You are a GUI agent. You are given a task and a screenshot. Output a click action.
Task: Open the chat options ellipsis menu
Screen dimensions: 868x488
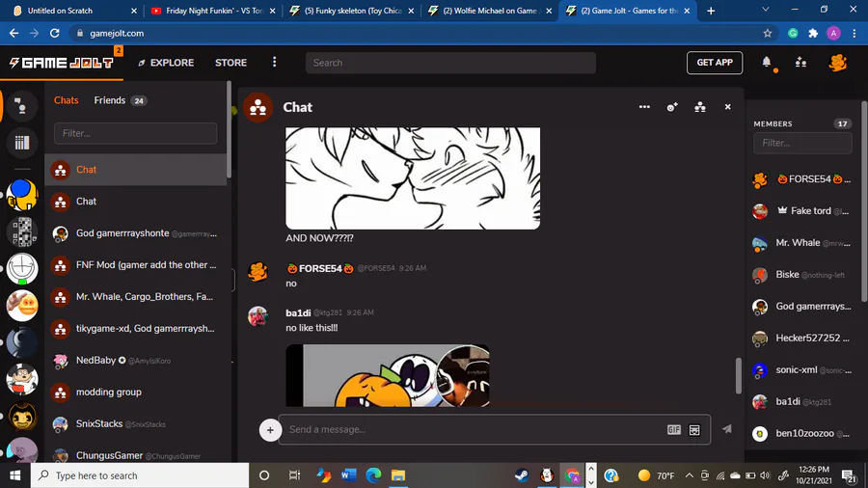(644, 107)
